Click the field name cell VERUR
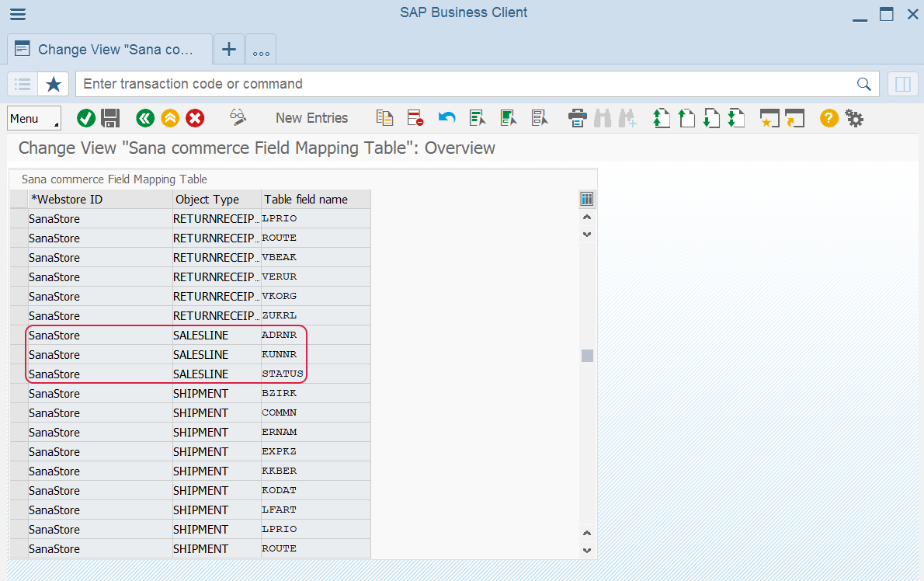Viewport: 924px width, 581px height. pos(316,277)
